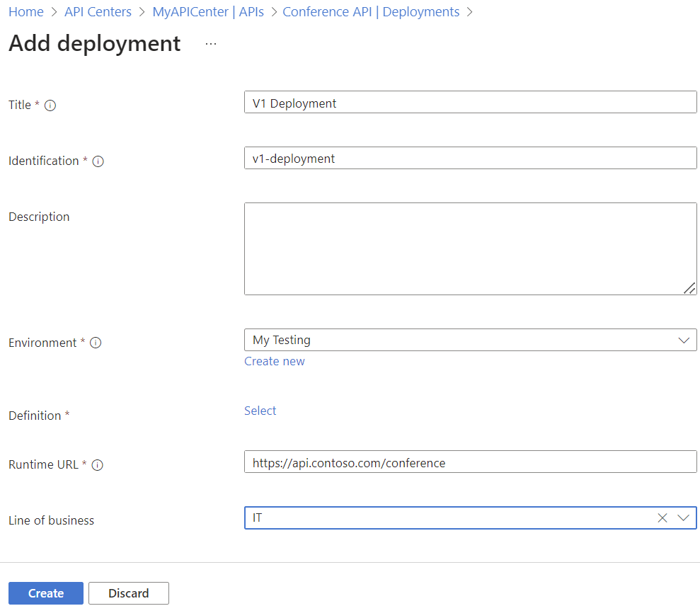Click the info icon next to Environment

(96, 343)
